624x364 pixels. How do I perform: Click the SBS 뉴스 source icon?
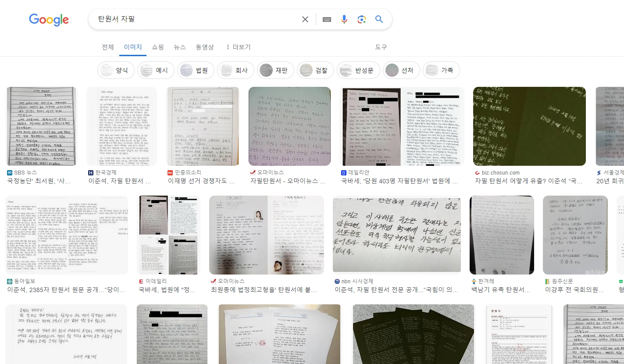(10, 173)
